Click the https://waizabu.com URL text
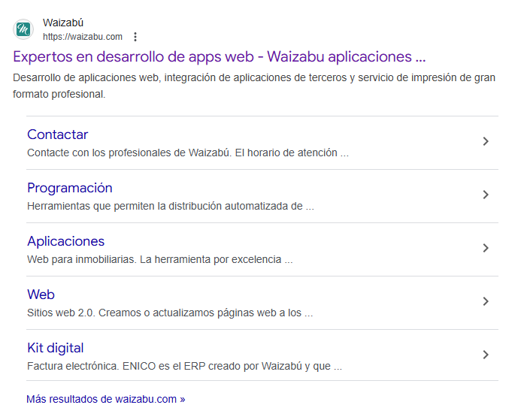The height and width of the screenshot is (420, 518). (x=82, y=37)
